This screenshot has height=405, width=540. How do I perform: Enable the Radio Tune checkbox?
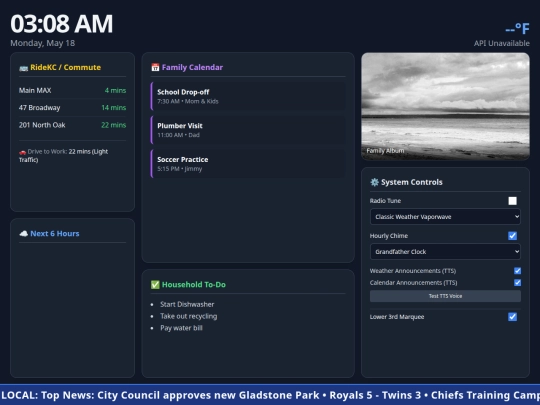(x=512, y=201)
